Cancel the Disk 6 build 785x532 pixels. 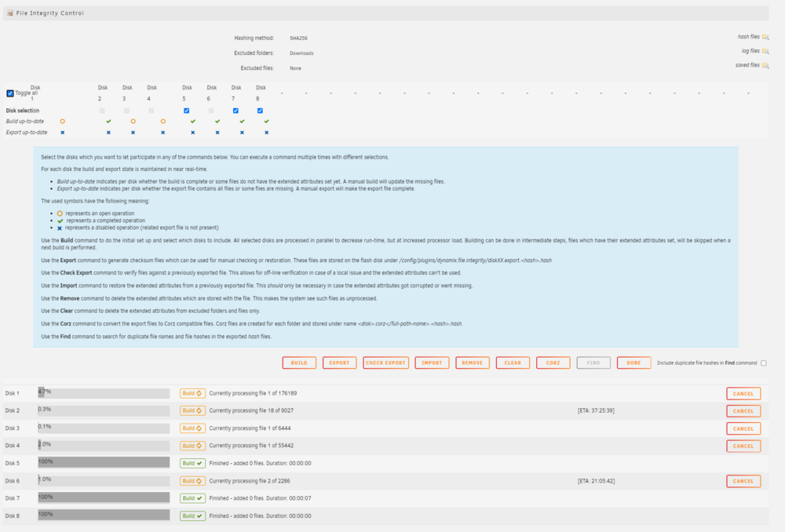[743, 482]
